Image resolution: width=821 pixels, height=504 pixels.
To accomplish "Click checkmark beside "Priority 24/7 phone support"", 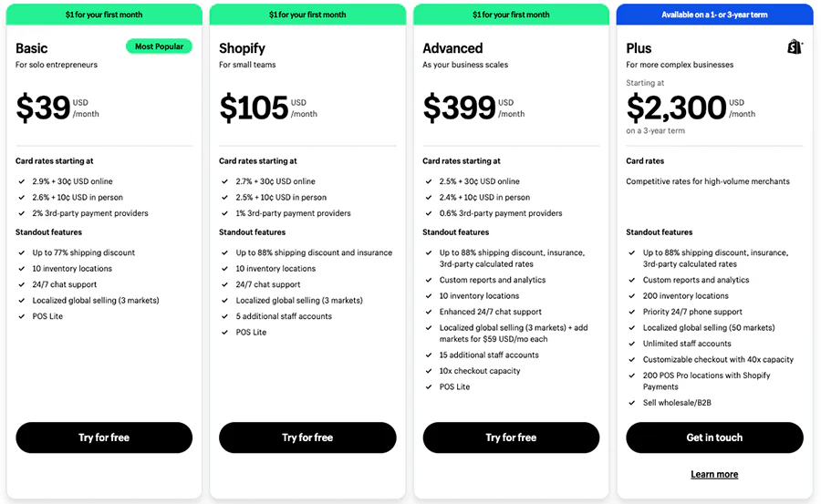I will click(x=630, y=312).
